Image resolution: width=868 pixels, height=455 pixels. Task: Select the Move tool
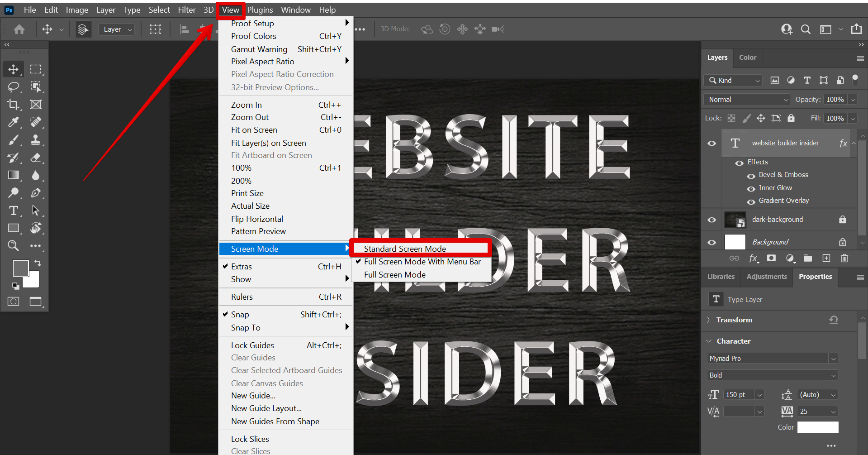(13, 69)
